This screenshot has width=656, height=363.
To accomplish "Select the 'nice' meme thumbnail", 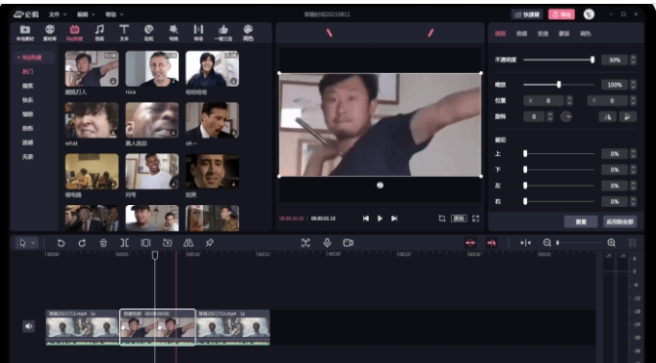I will click(152, 69).
